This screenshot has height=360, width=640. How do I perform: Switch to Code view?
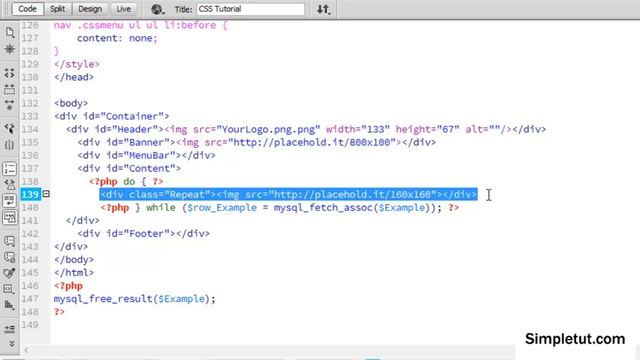point(27,9)
